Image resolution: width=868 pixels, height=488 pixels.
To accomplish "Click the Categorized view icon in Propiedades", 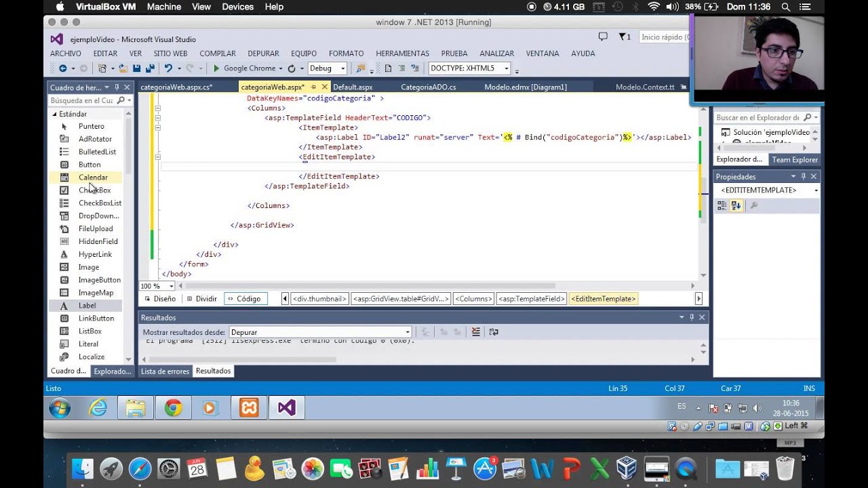I will tap(722, 205).
